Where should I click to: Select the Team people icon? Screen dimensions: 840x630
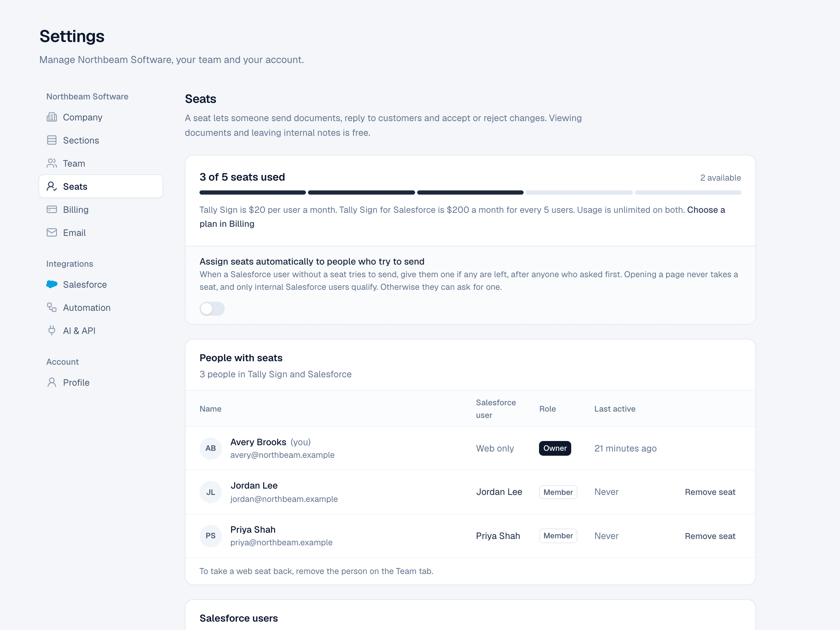[x=52, y=163]
